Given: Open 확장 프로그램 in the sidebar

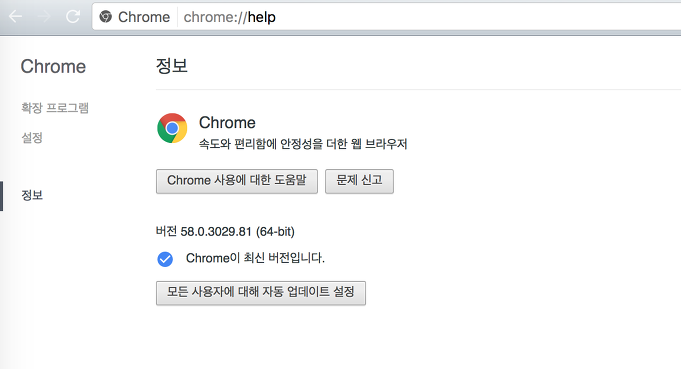Looking at the screenshot, I should 55,108.
